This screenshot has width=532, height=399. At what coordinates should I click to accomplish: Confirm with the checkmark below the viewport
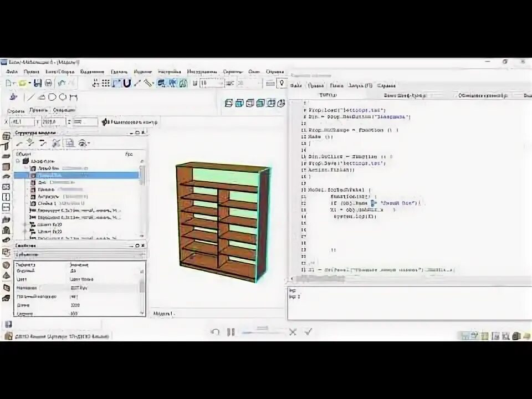[x=308, y=332]
